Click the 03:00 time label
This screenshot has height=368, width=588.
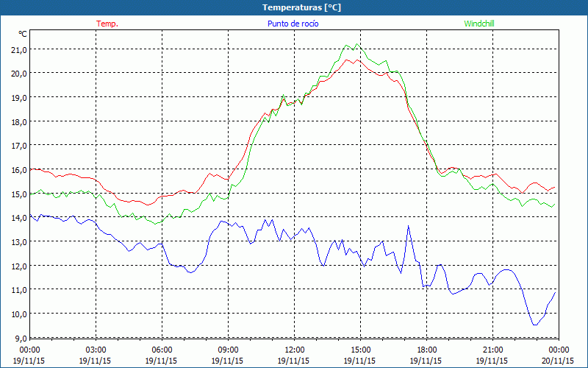click(x=96, y=350)
